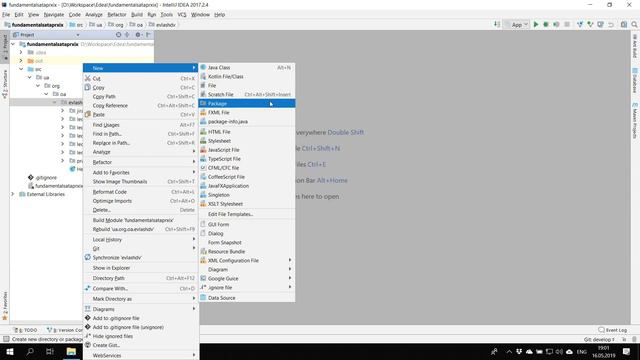Viewport: 640px width, 360px height.
Task: Click Git: develop branch widget in status bar
Action: [x=599, y=339]
